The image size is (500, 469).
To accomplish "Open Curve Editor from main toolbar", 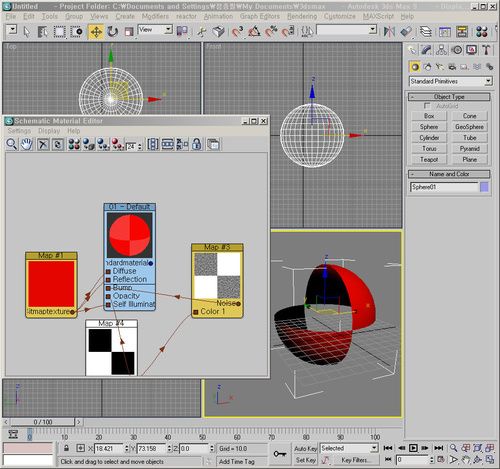I will tap(445, 32).
